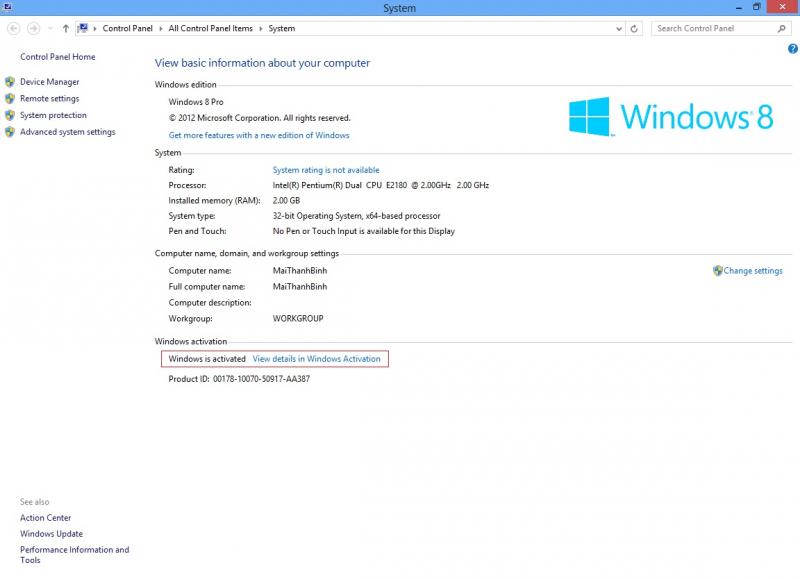Click the 2012 Microsoft Corporation copyright text
Screen dimensions: 800x579
[x=260, y=118]
